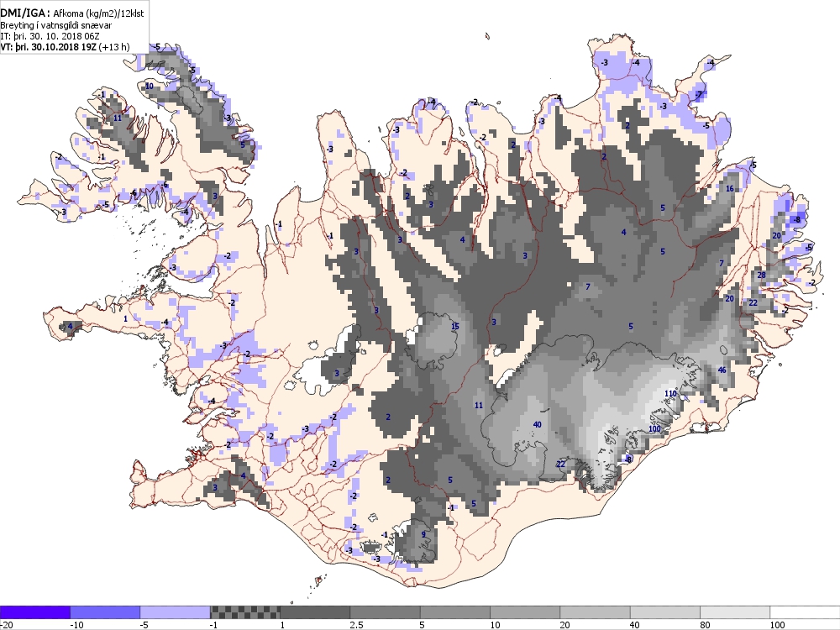Click the '28' value near the east coast
This screenshot has height=630, width=840.
coord(761,275)
